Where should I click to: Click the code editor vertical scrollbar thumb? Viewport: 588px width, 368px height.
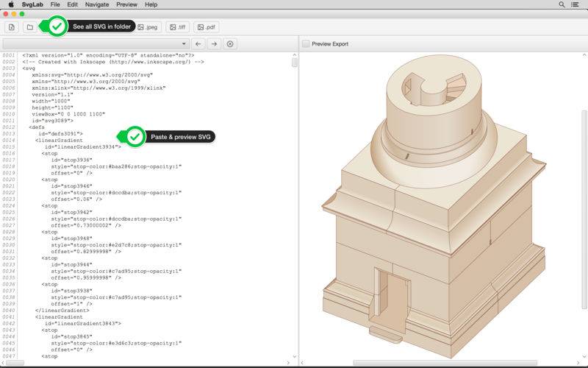point(295,63)
